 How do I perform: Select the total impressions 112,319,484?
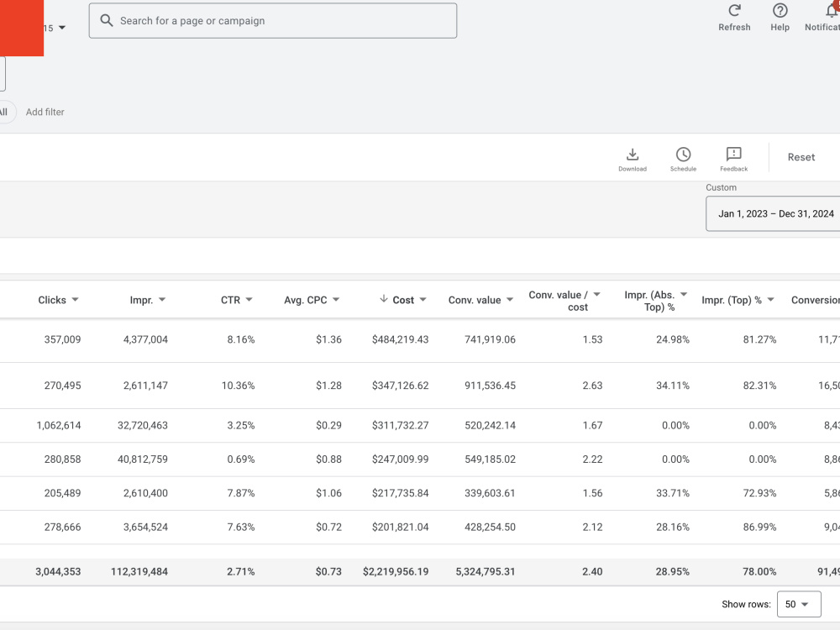point(139,571)
